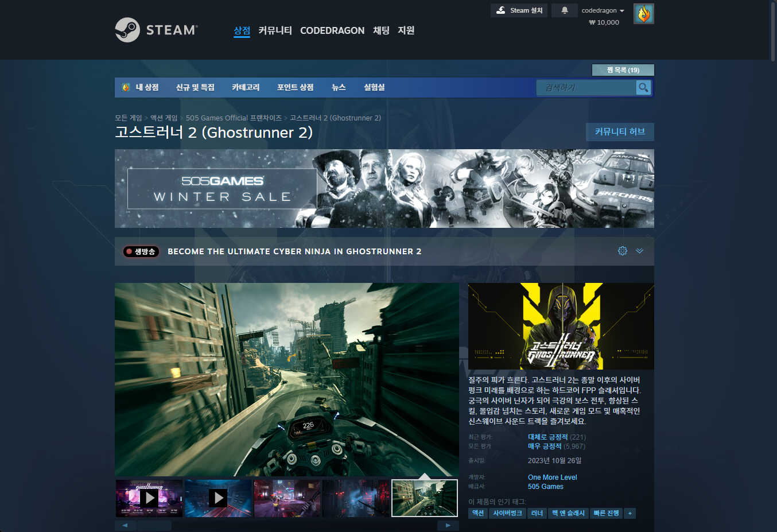Click the flame profile avatar
Viewport: 777px width, 532px height.
tap(644, 14)
